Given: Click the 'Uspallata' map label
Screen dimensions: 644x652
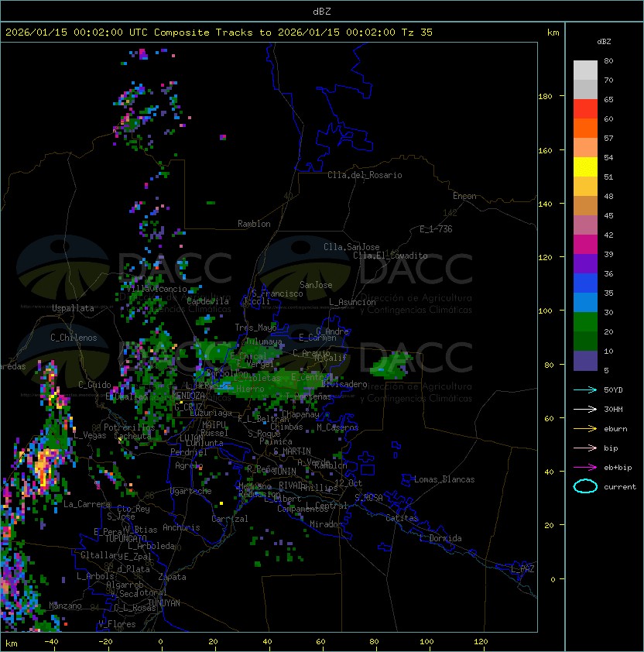Looking at the screenshot, I should click(73, 308).
